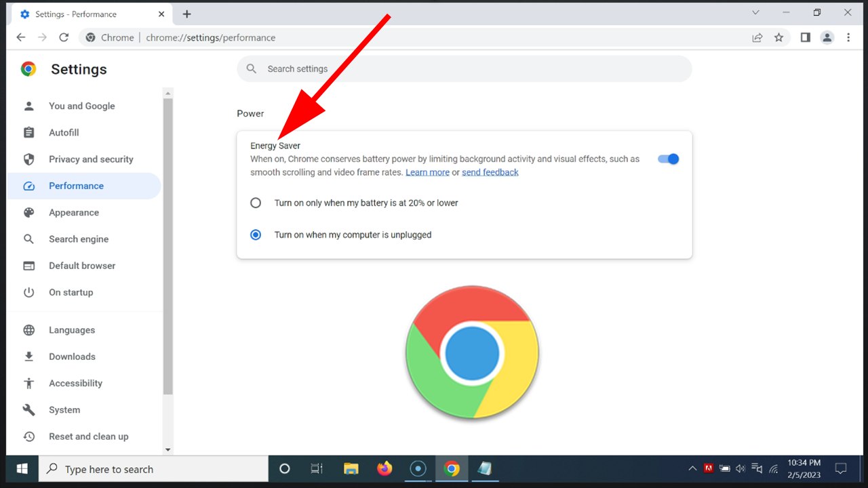Click the search tabs chevron in title bar
The image size is (868, 488).
[x=756, y=12]
